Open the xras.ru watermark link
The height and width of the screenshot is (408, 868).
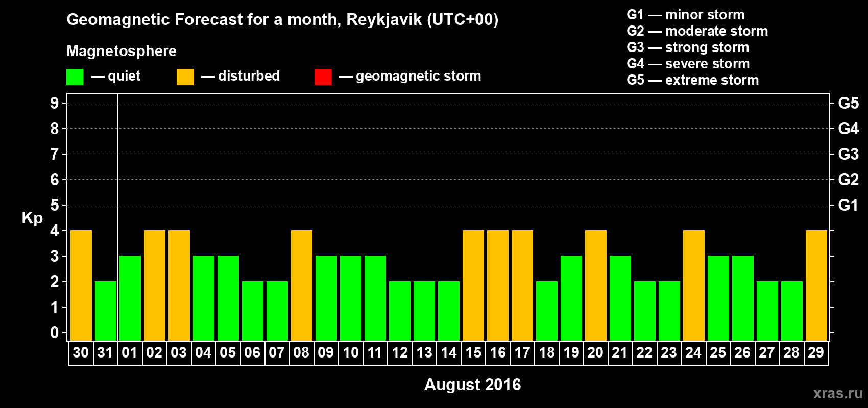pyautogui.click(x=838, y=393)
